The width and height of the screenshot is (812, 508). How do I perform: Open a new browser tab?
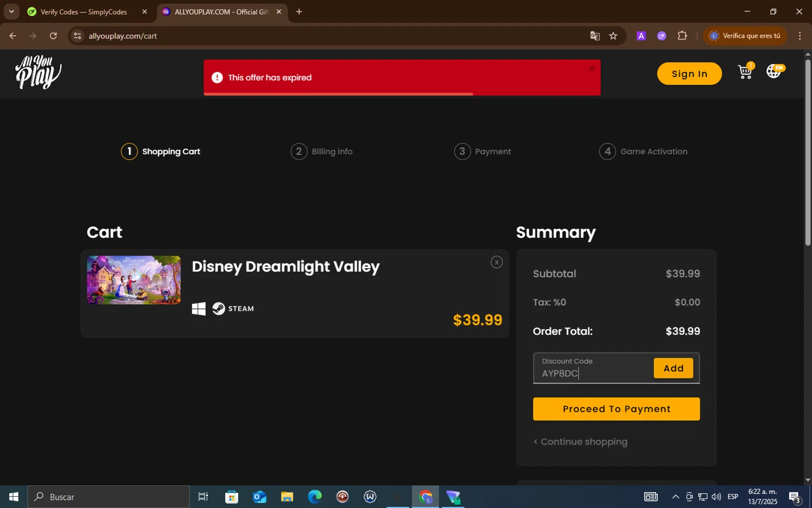299,12
